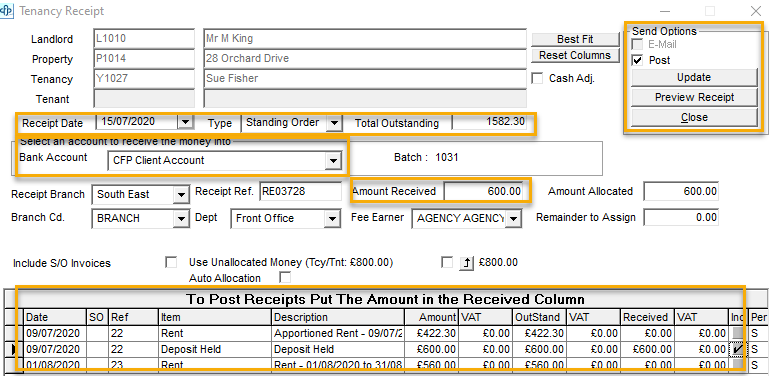Click the up-arrow button beside £800.00
Image resolution: width=772 pixels, height=376 pixels.
pos(466,263)
